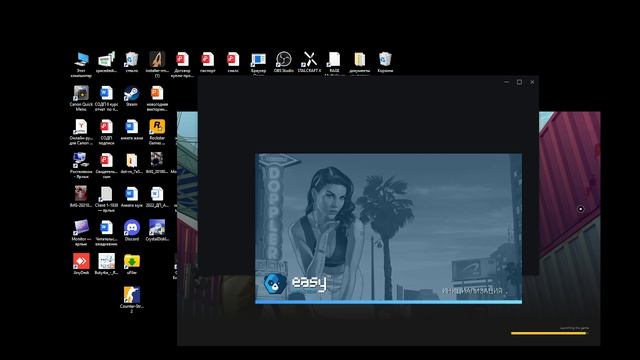Open the Этот компьютер desktop icon
Screen dimensions: 640x360
(x=81, y=64)
